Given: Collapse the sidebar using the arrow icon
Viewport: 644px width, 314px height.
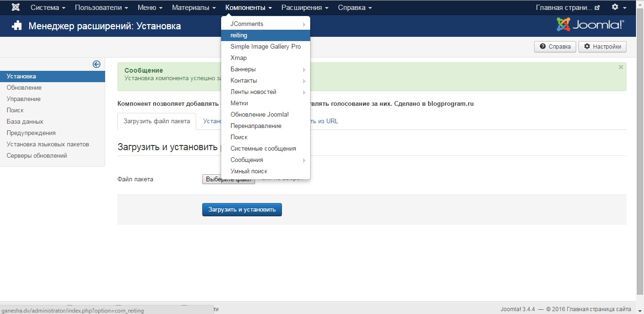Looking at the screenshot, I should click(x=97, y=64).
